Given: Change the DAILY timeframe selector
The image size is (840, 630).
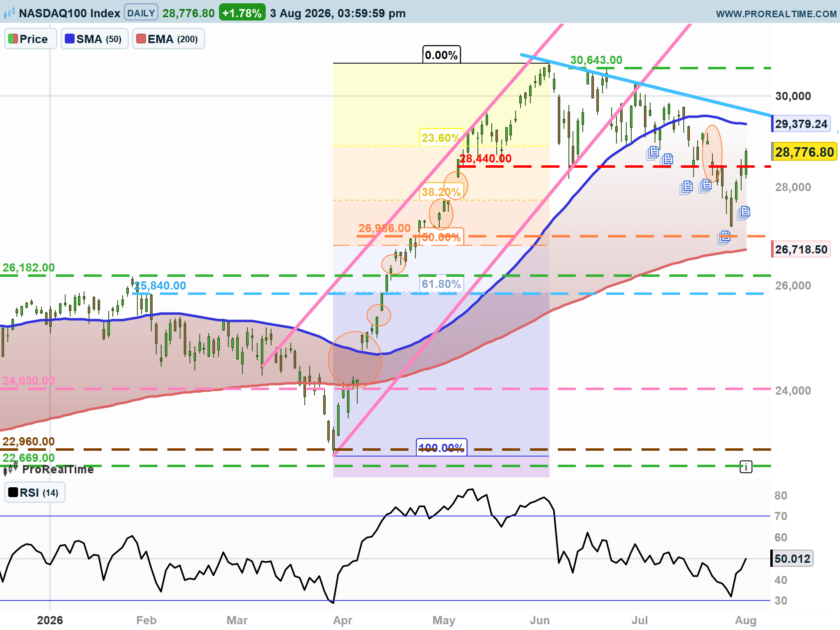Looking at the screenshot, I should pyautogui.click(x=141, y=13).
